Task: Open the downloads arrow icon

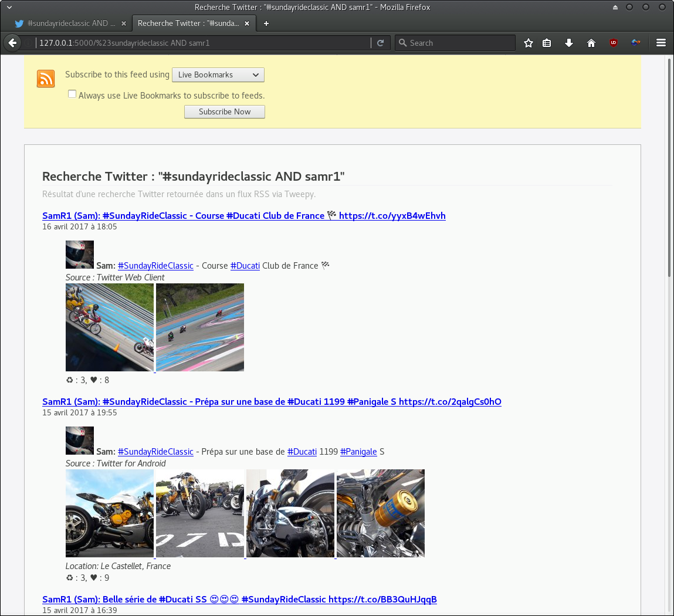Action: (568, 43)
